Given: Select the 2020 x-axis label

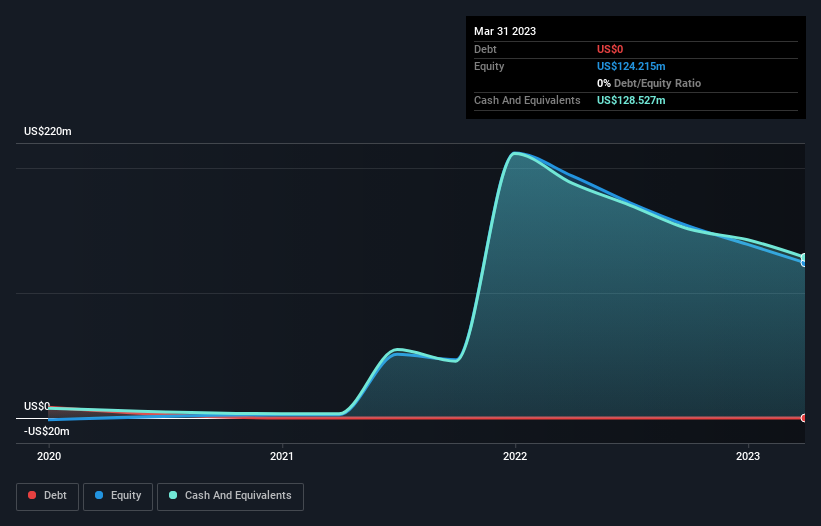Looking at the screenshot, I should (49, 456).
